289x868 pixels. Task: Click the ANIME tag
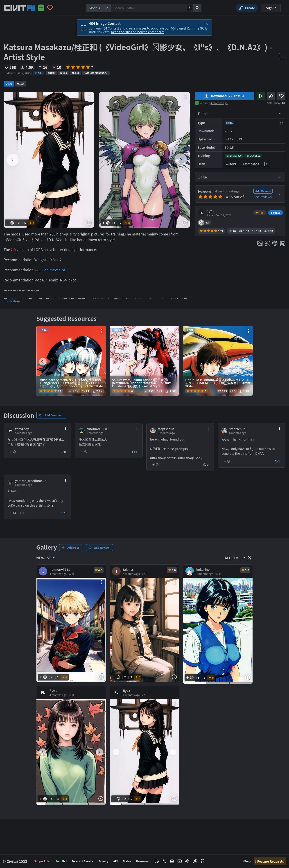click(x=52, y=73)
